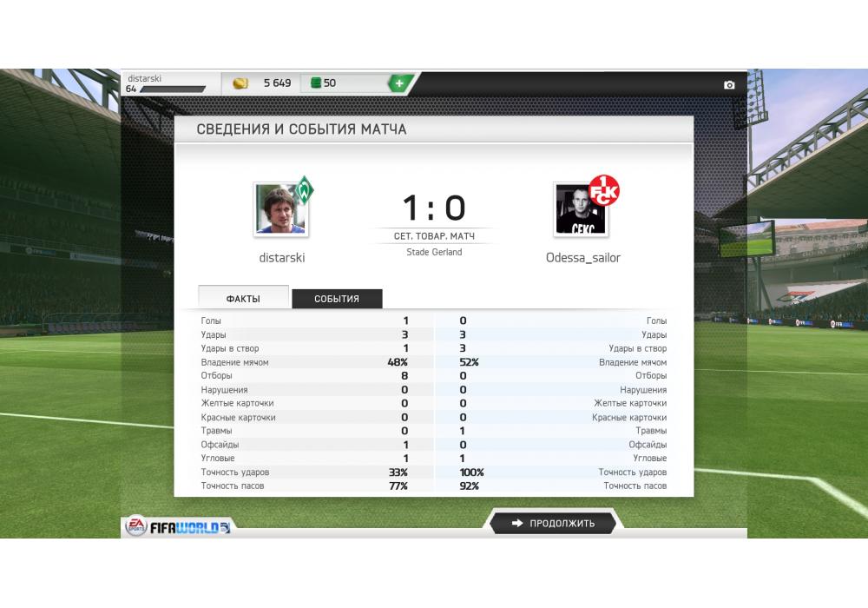
Task: Click the Odessa_sailor username
Action: coord(583,257)
